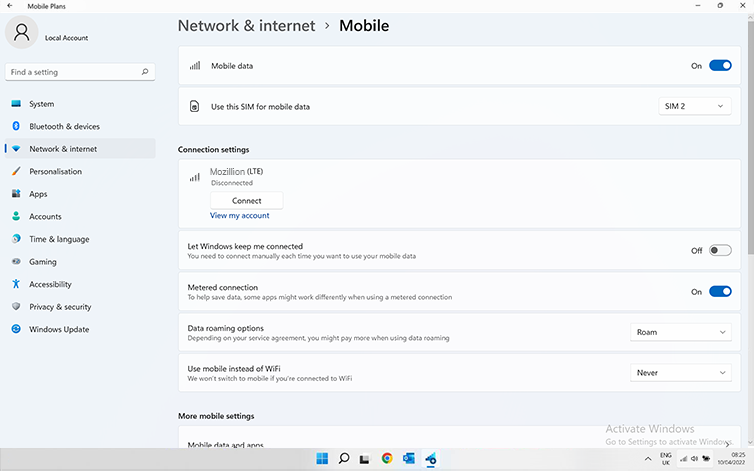Switch the ENG UK input language
Viewport: 754px width, 471px height.
pos(666,458)
